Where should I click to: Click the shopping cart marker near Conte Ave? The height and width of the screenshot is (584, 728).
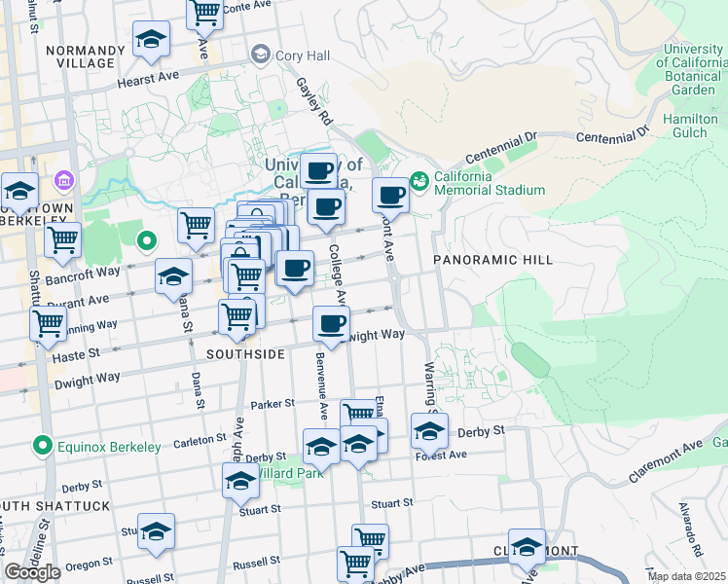click(x=204, y=14)
